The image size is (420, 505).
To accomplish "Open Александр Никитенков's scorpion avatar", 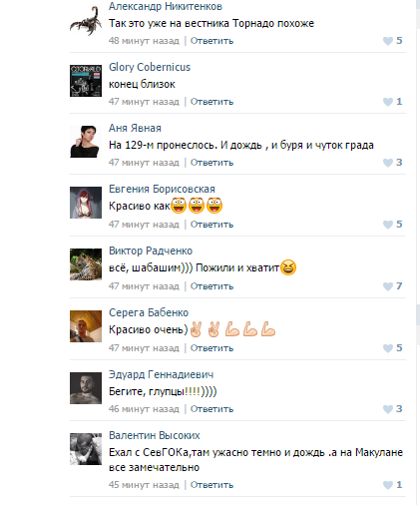I will point(86,20).
